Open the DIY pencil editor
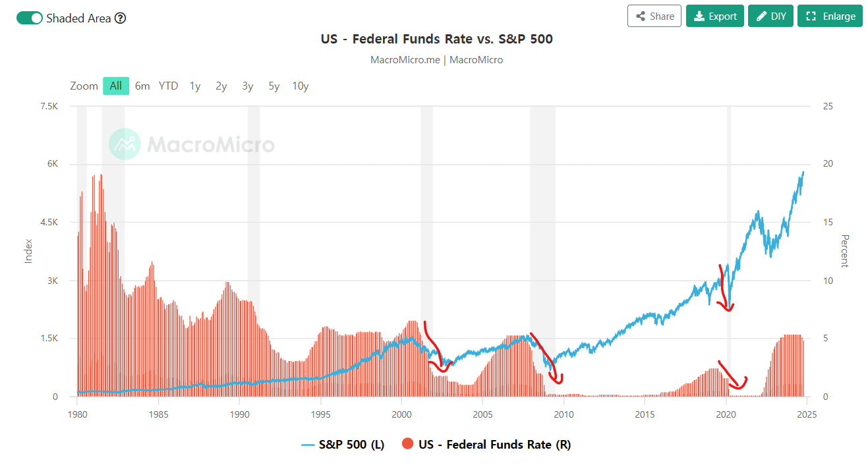Viewport: 868px width, 475px height. 770,16
